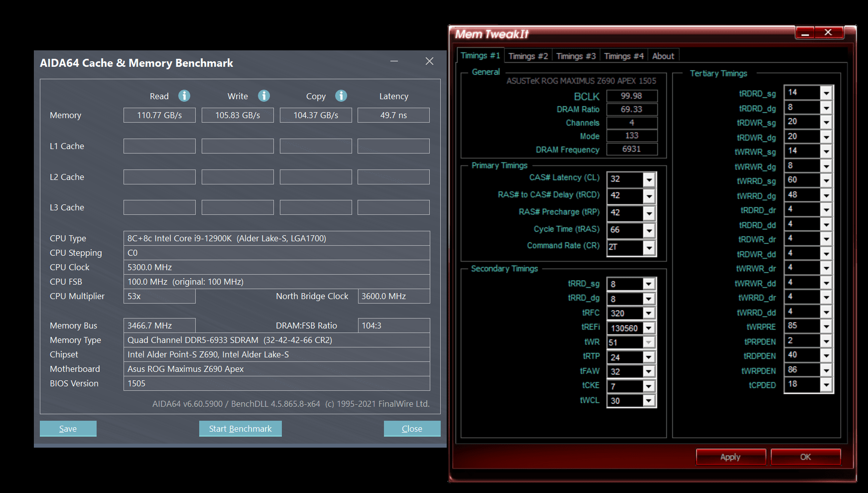Expand the tWCL dropdown
This screenshot has height=493, width=868.
point(649,401)
